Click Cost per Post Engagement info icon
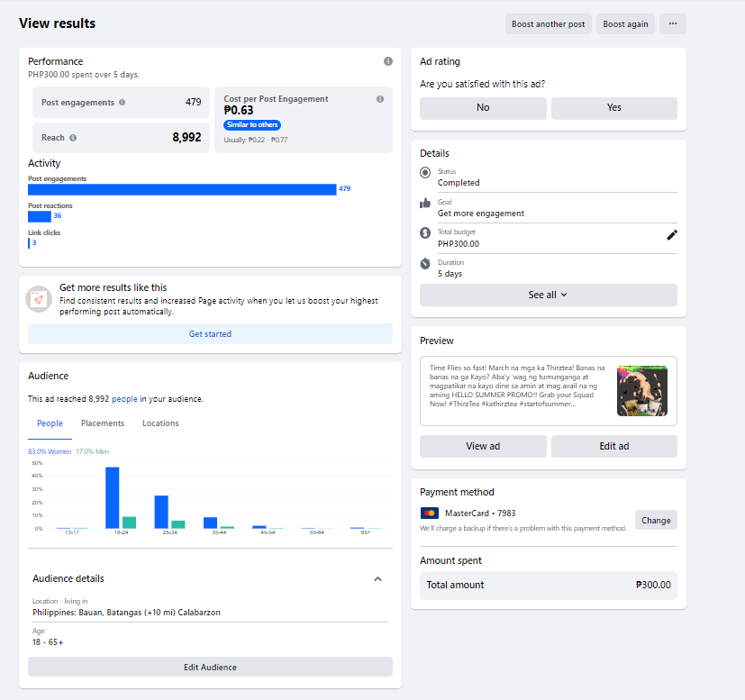Screen dimensions: 745x700 point(380,99)
